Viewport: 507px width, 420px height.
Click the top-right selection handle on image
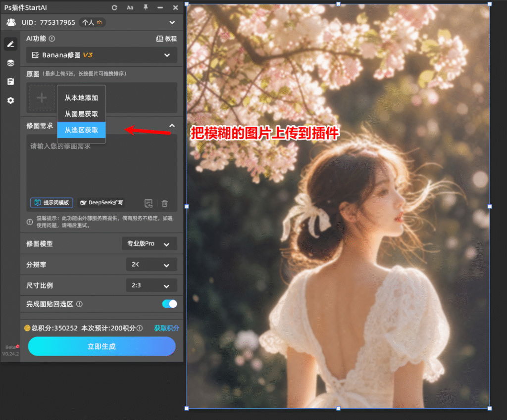point(490,4)
